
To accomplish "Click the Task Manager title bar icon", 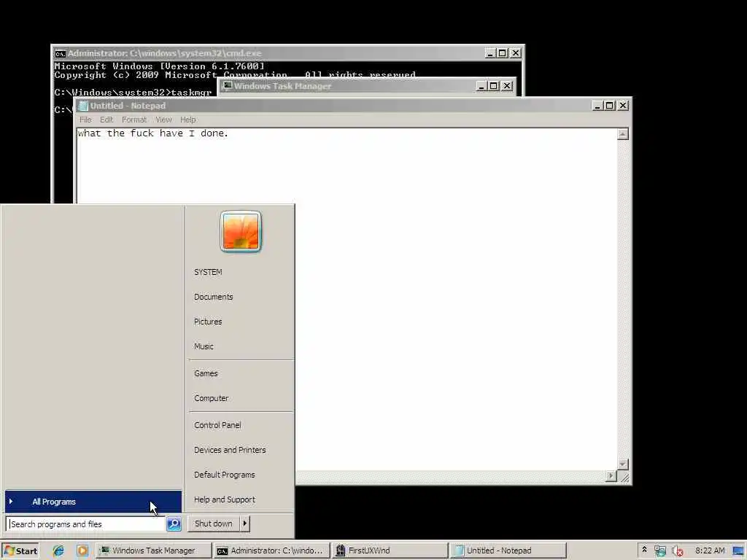I will [x=228, y=86].
